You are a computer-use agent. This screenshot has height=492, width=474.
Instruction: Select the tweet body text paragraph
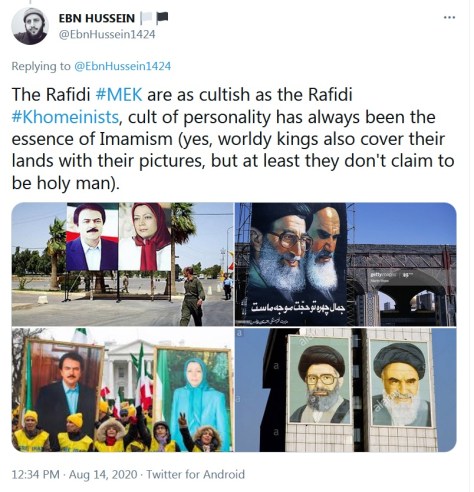[x=233, y=139]
